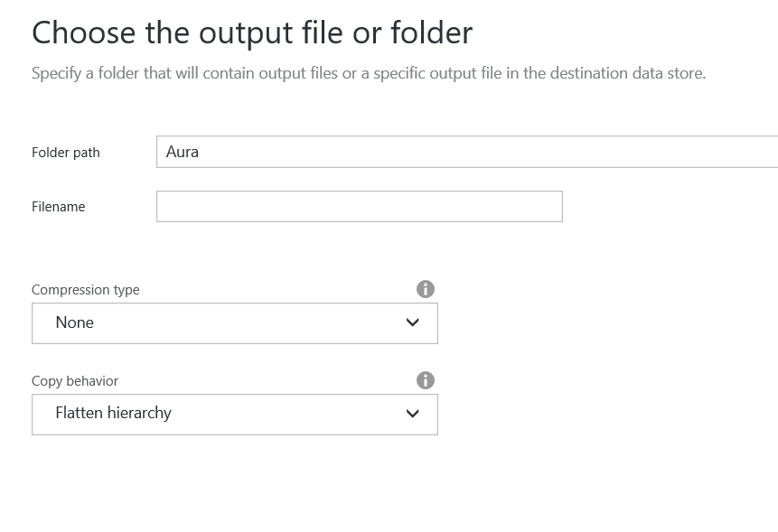Show tooltip help for Copy behavior
This screenshot has height=532, width=778.
coord(426,380)
